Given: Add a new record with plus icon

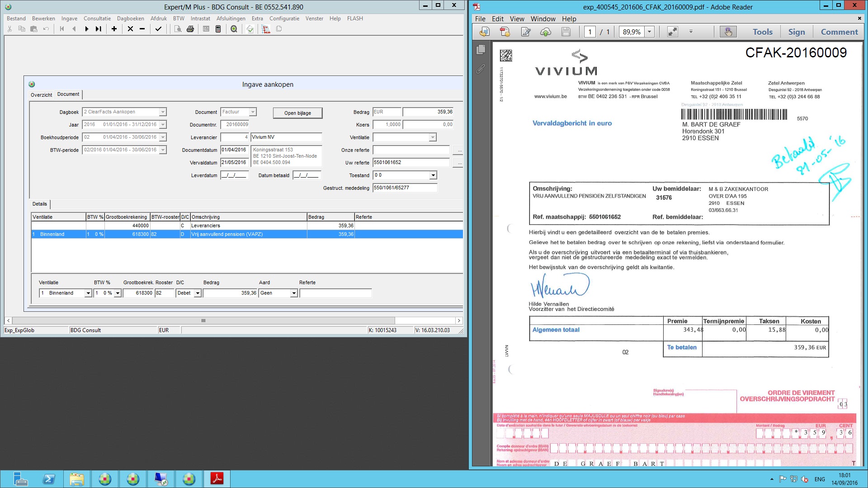Looking at the screenshot, I should click(x=114, y=29).
